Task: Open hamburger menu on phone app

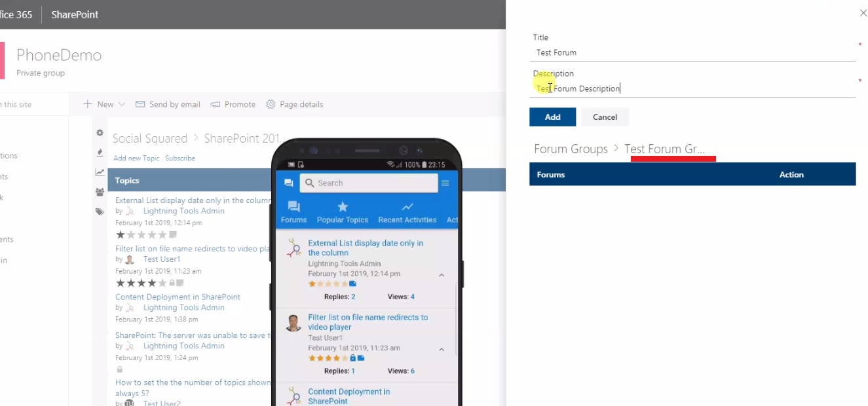Action: click(x=445, y=183)
